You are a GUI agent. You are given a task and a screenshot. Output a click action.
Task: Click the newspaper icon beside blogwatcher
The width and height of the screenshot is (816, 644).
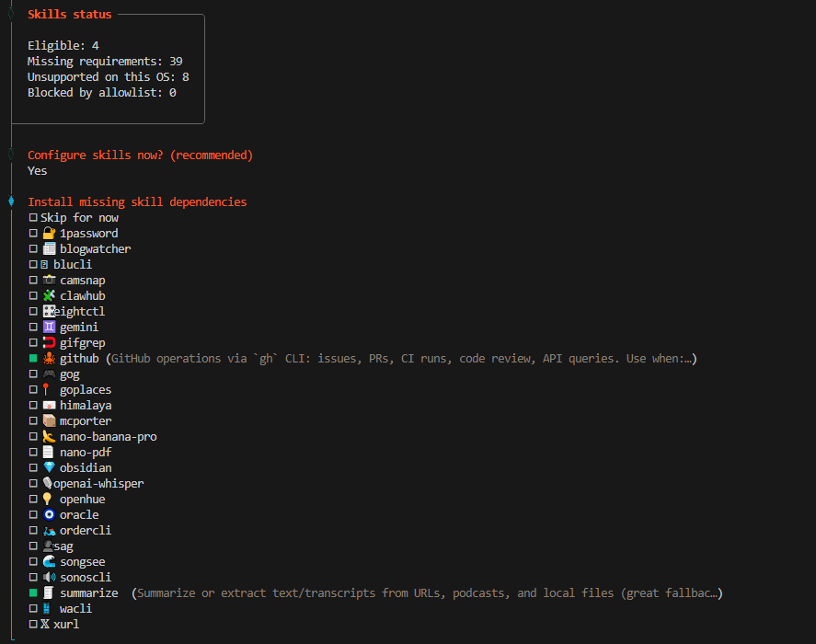coord(49,248)
